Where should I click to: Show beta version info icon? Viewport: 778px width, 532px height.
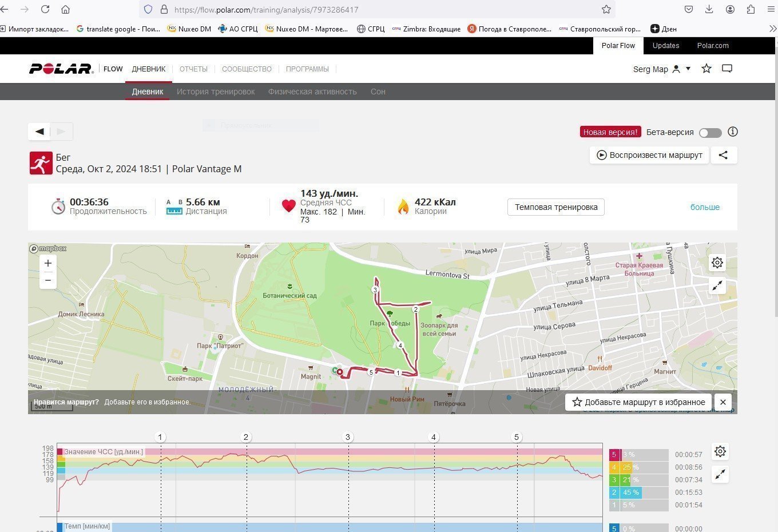(733, 132)
